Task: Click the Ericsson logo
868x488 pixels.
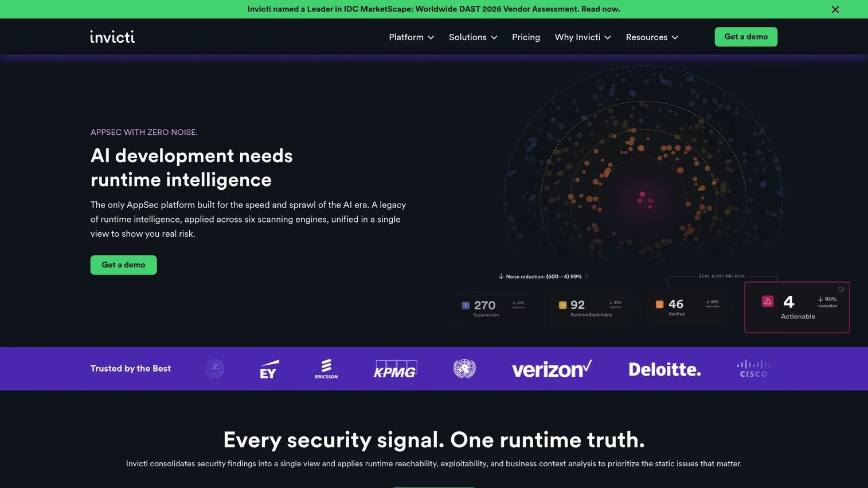Action: (326, 369)
